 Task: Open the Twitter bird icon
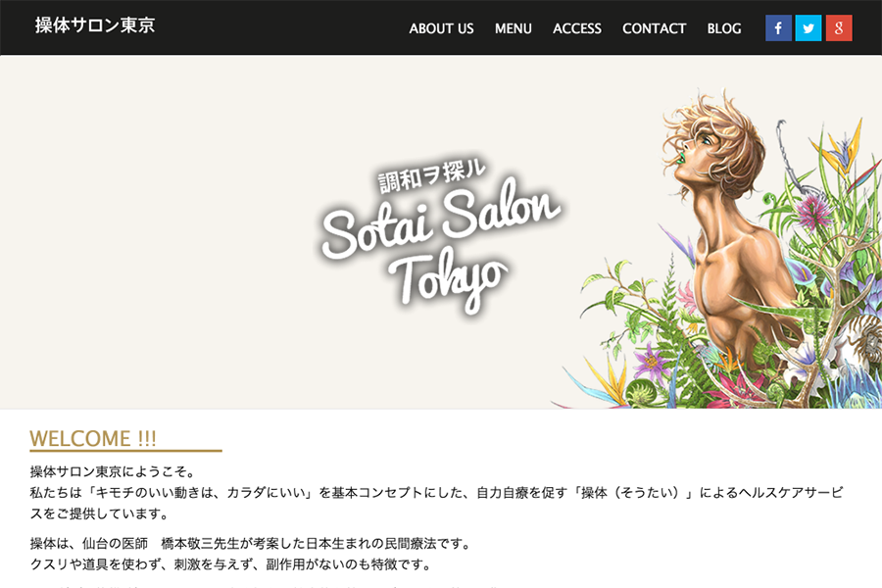[x=808, y=28]
